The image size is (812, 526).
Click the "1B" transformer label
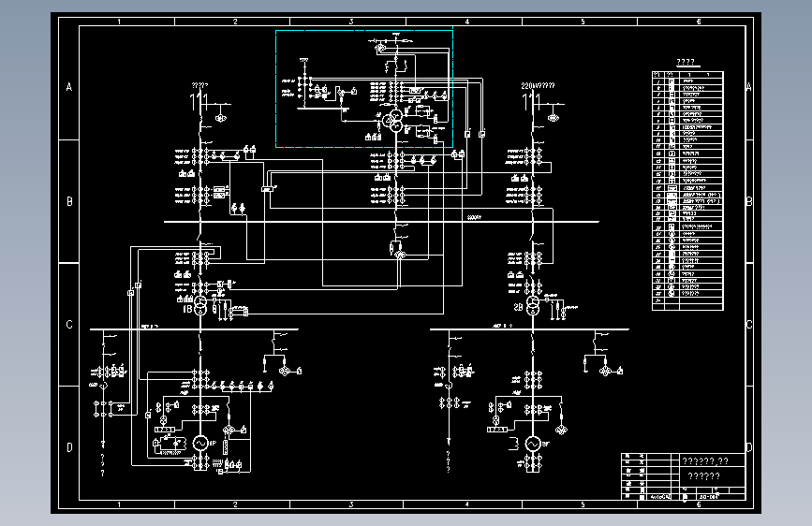click(187, 309)
